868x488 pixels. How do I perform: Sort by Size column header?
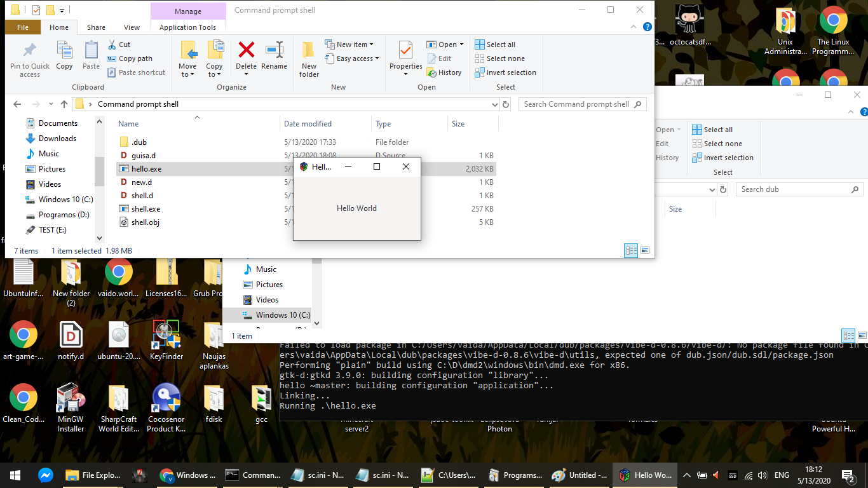473,124
